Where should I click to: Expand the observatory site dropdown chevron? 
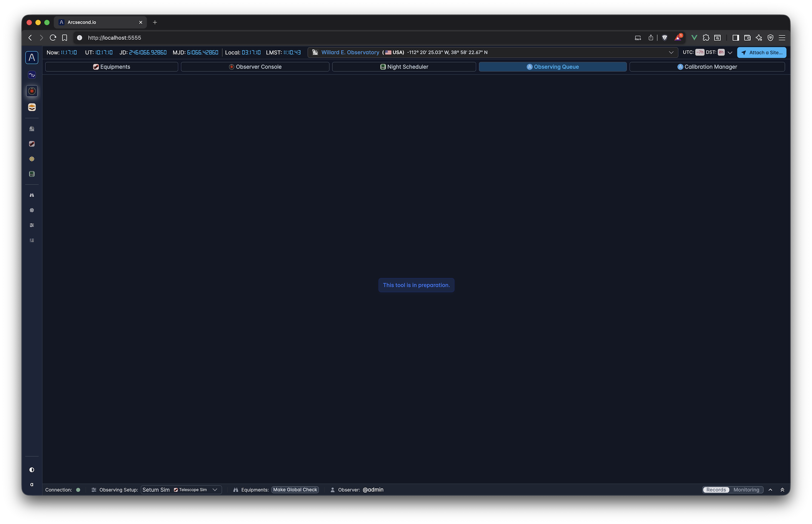[671, 53]
